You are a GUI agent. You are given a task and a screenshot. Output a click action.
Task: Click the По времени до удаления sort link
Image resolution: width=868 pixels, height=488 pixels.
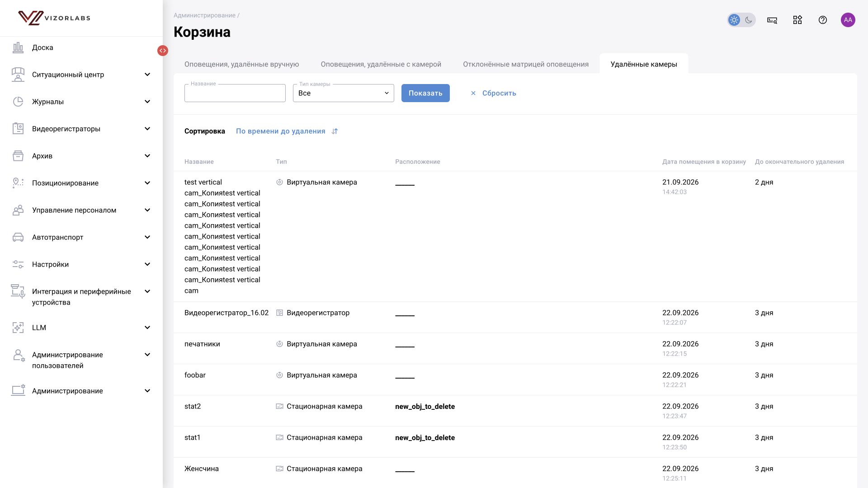281,131
